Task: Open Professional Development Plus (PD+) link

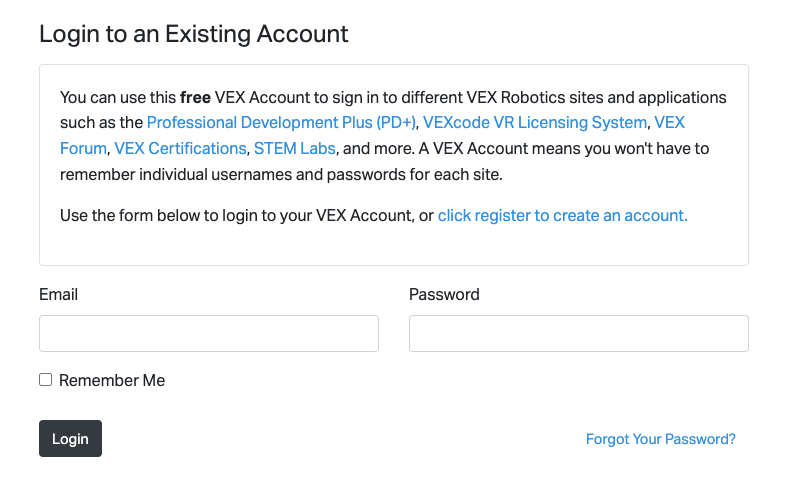Action: (282, 123)
